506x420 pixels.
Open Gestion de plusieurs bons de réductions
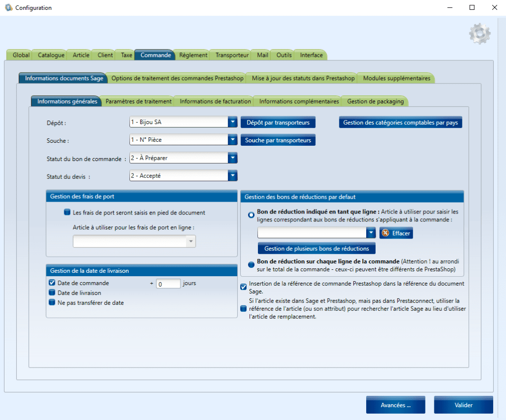tap(316, 248)
